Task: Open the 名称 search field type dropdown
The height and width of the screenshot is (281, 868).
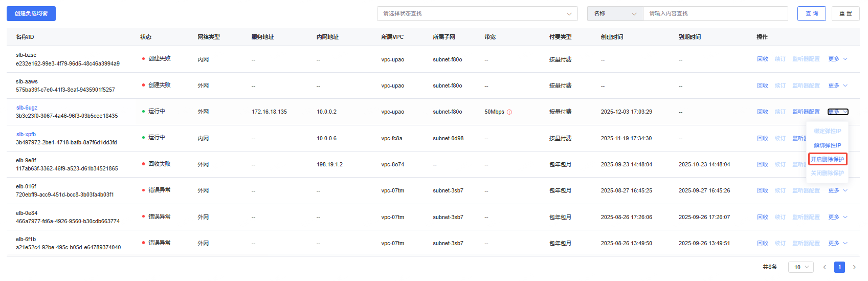Action: (x=615, y=14)
